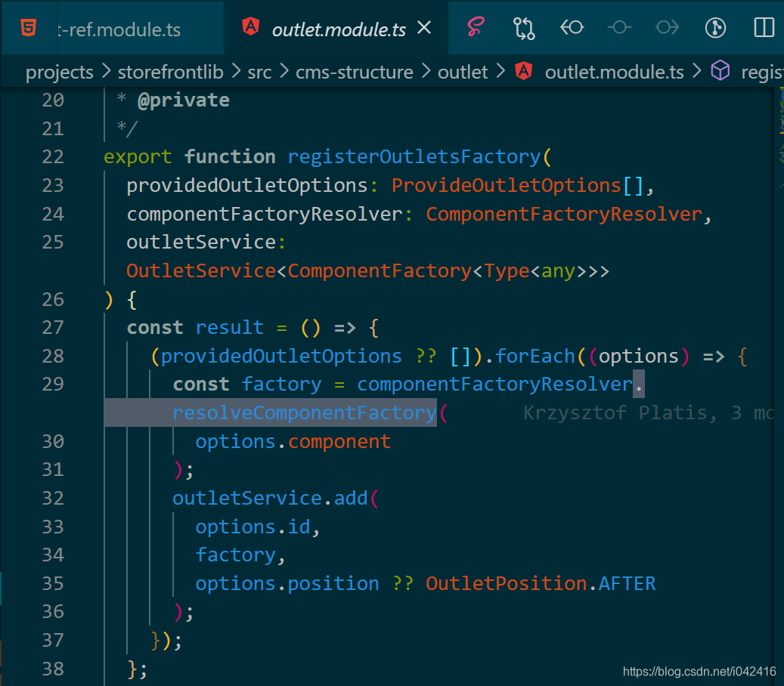This screenshot has height=686, width=784.
Task: Open src breadcrumb
Action: [x=259, y=73]
